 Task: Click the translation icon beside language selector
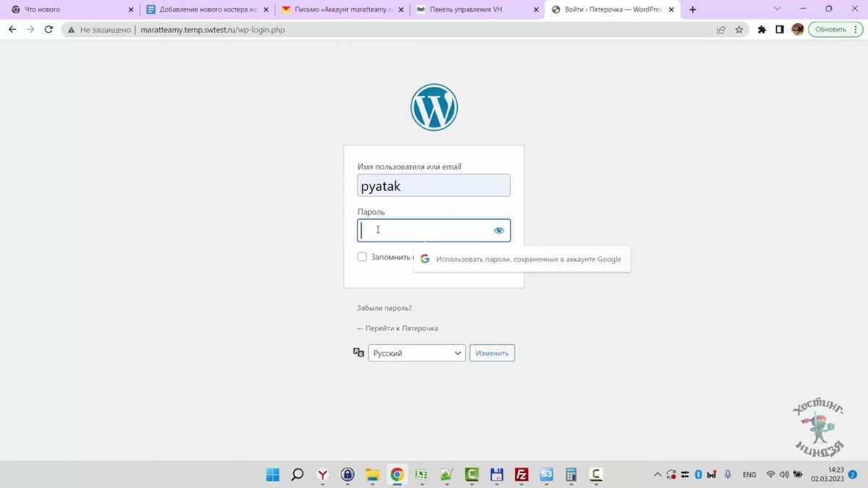pos(358,353)
